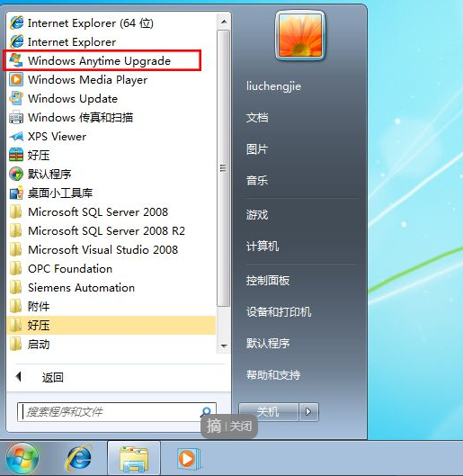Open 控制面板 in the right pane
463x476 pixels.
(268, 281)
